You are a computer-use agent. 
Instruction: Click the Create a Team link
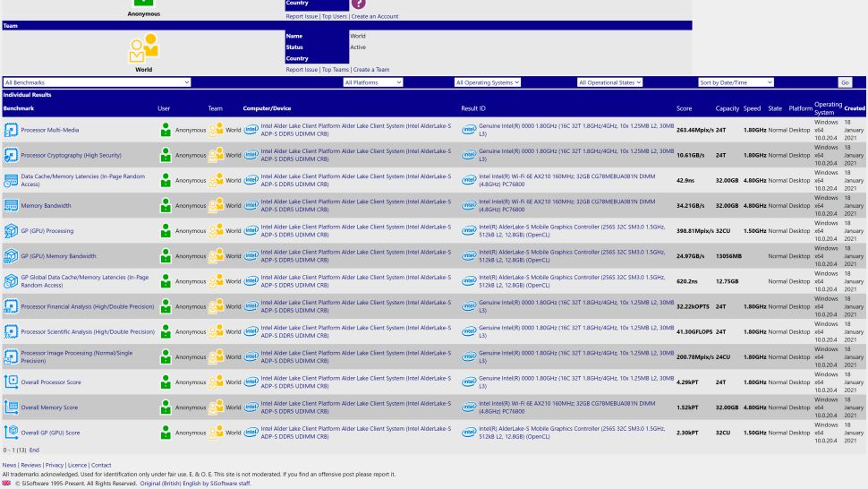click(x=371, y=70)
